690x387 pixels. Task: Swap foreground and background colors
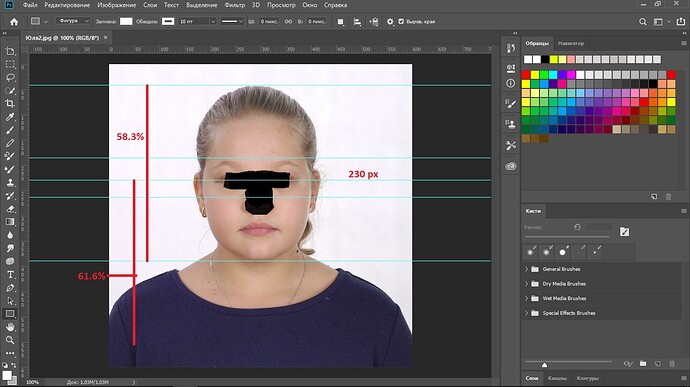(14, 365)
